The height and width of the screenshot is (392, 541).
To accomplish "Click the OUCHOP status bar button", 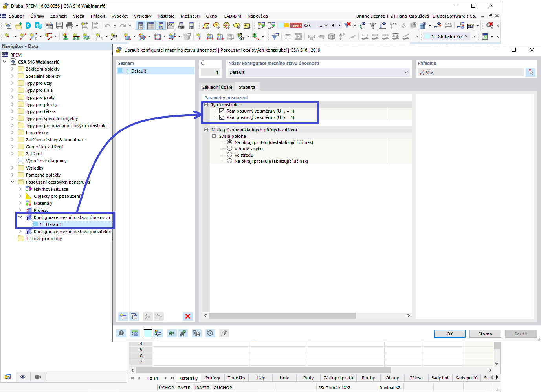I will coord(223,388).
